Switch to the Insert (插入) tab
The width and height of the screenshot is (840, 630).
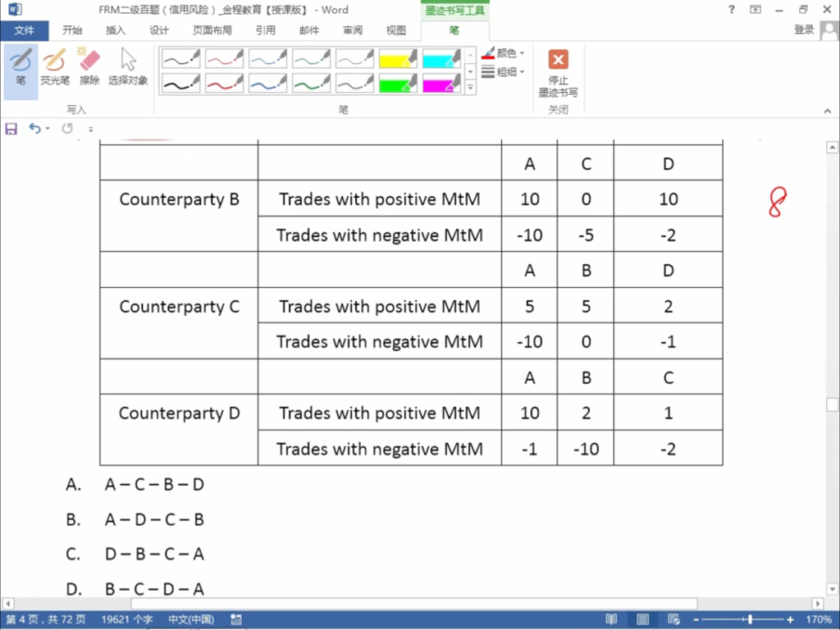pyautogui.click(x=115, y=30)
